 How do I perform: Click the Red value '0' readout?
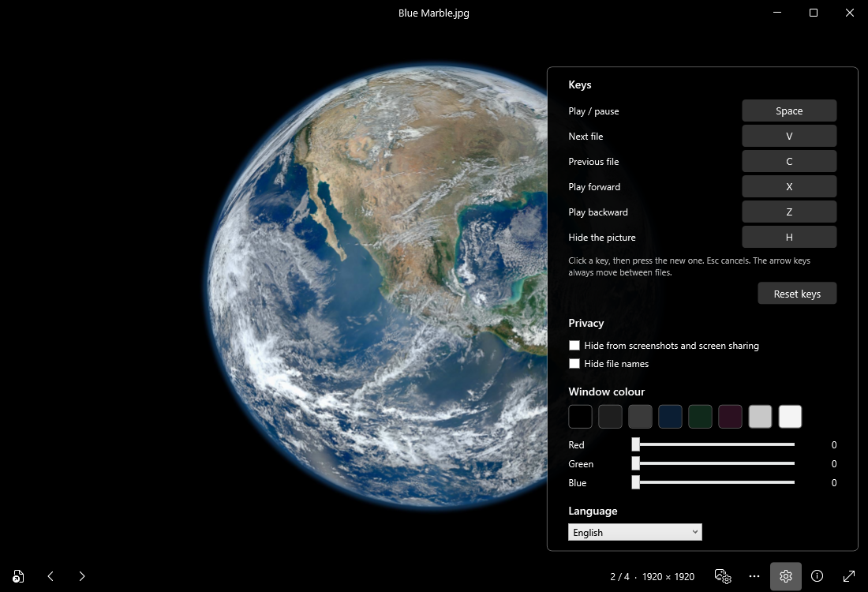[x=834, y=444]
